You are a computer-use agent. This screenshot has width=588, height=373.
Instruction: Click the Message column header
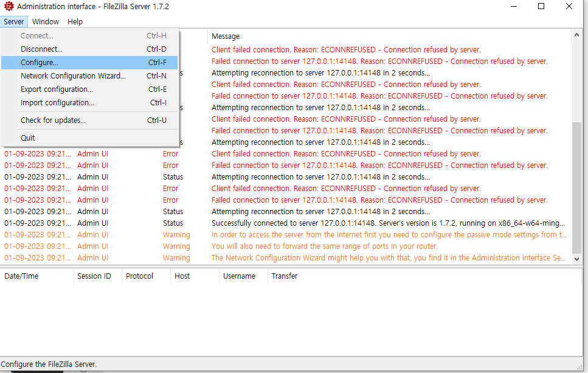389,37
